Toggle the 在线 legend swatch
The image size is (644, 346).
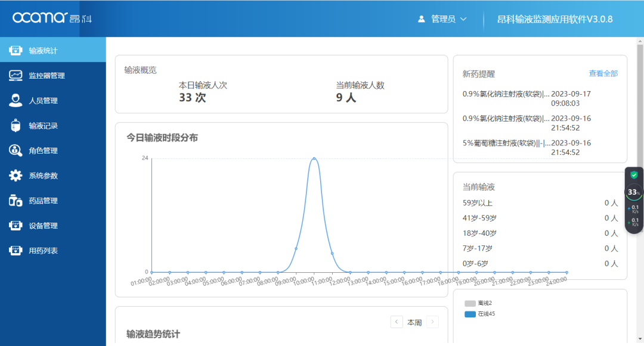[x=470, y=314]
